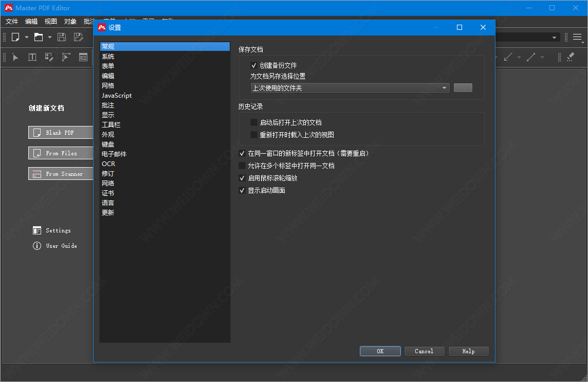Click the settings dialog logo icon
This screenshot has width=588, height=382.
tap(102, 27)
